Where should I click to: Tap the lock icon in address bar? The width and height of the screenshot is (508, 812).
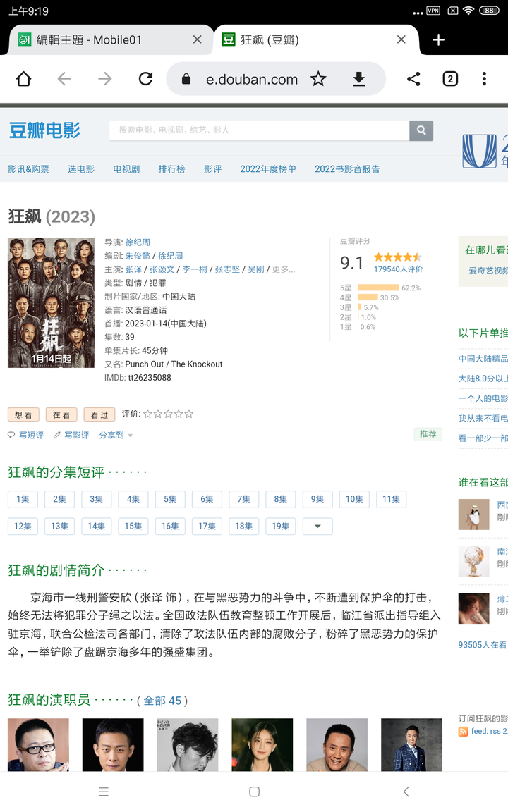point(186,79)
